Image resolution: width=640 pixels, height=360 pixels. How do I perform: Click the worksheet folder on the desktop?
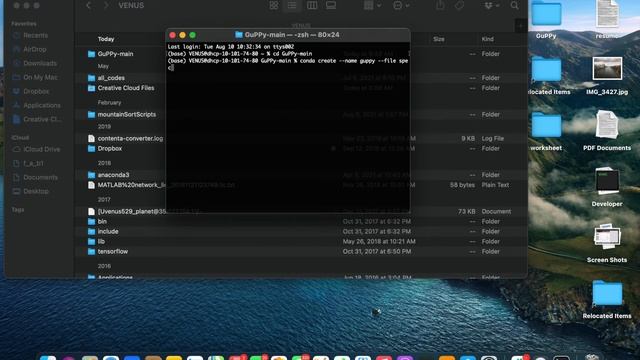click(546, 132)
